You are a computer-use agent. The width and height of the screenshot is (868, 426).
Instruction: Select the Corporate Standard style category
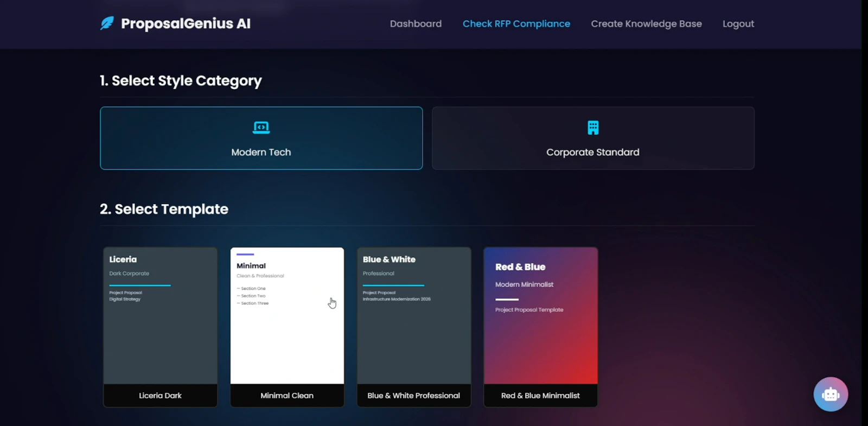tap(593, 138)
